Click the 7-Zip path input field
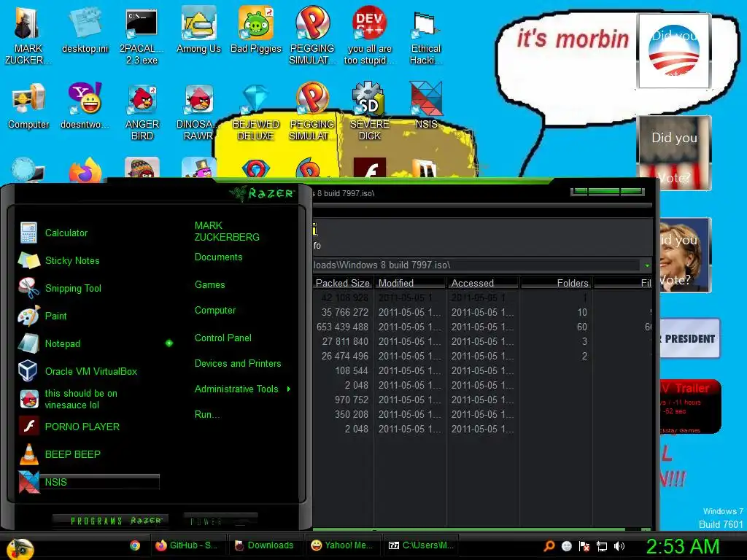The image size is (747, 560). (x=476, y=265)
